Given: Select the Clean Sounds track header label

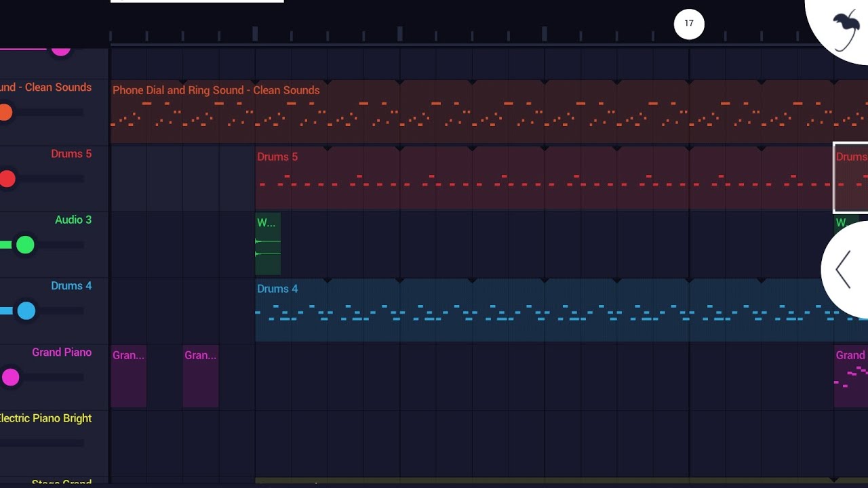Looking at the screenshot, I should tap(45, 87).
